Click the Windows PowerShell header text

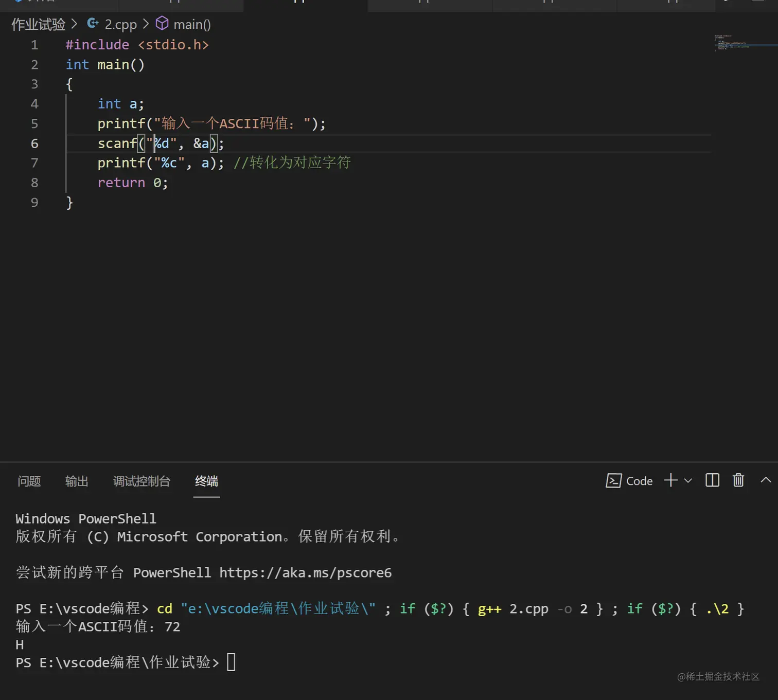pos(86,518)
